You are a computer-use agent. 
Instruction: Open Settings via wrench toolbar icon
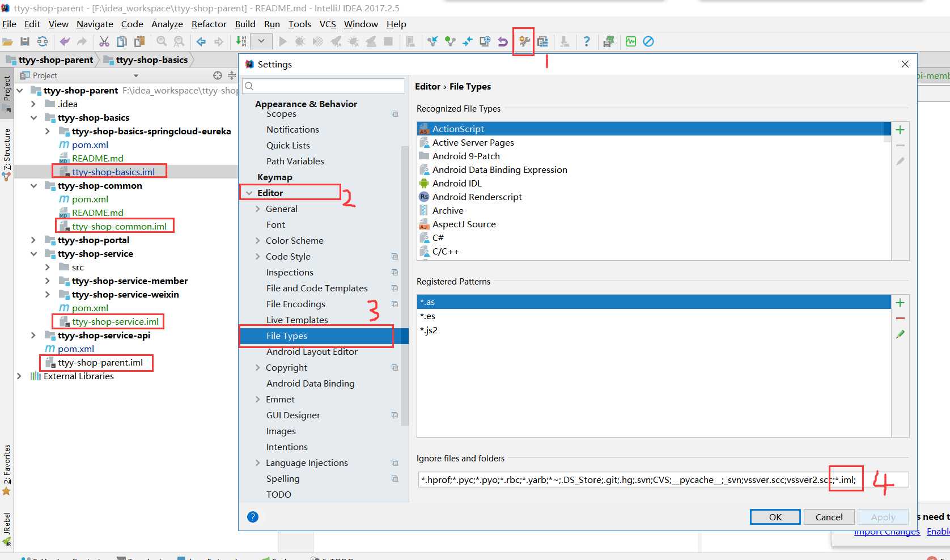(x=524, y=41)
